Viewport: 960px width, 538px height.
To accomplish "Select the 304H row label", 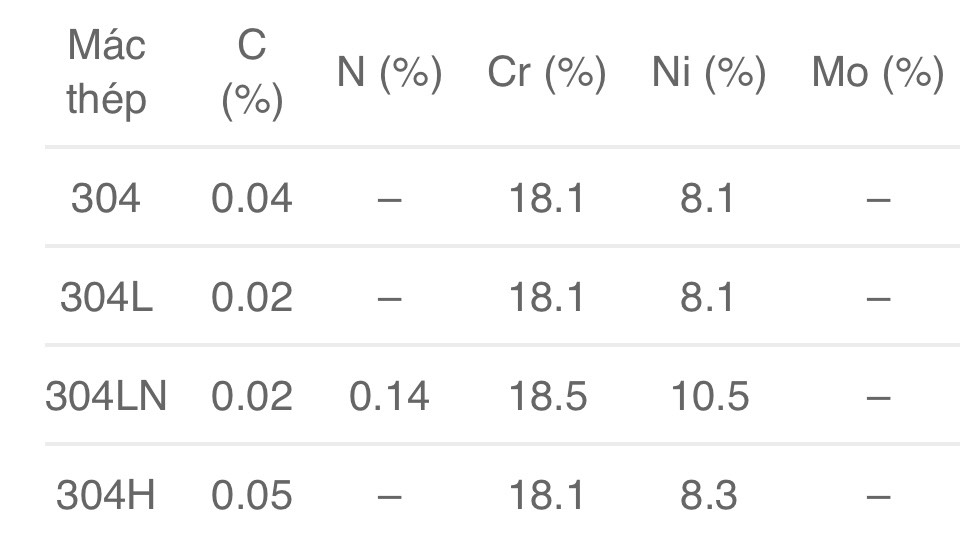I will pyautogui.click(x=106, y=496).
